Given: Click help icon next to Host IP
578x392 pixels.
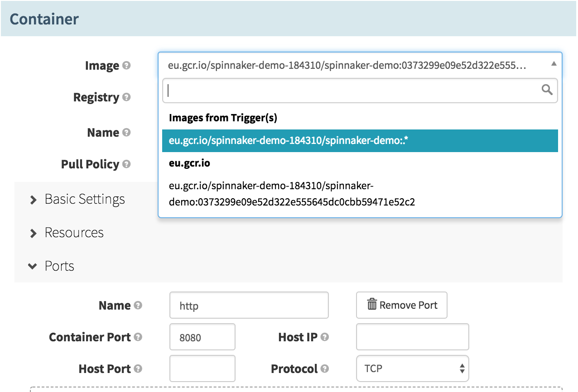Looking at the screenshot, I should point(325,337).
